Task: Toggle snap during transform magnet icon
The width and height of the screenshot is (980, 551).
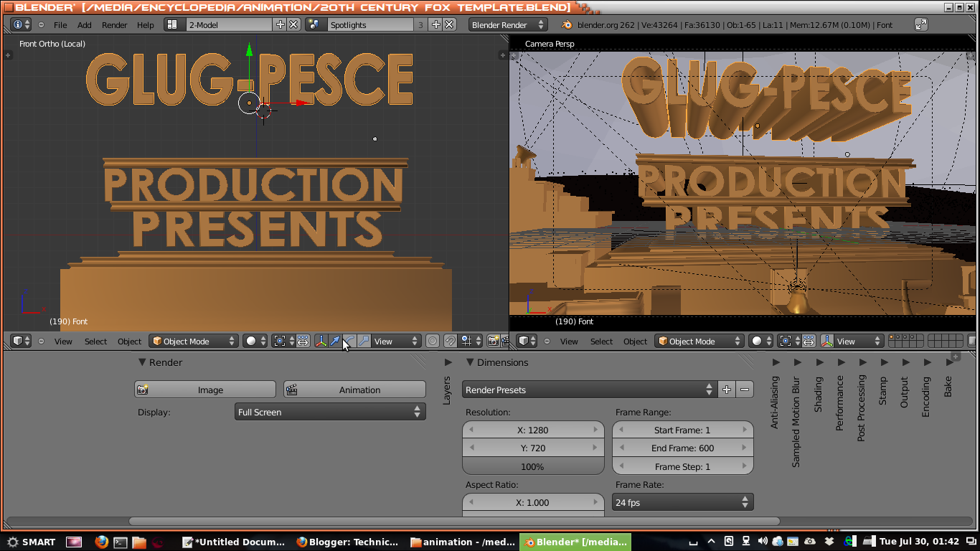Action: click(x=450, y=342)
